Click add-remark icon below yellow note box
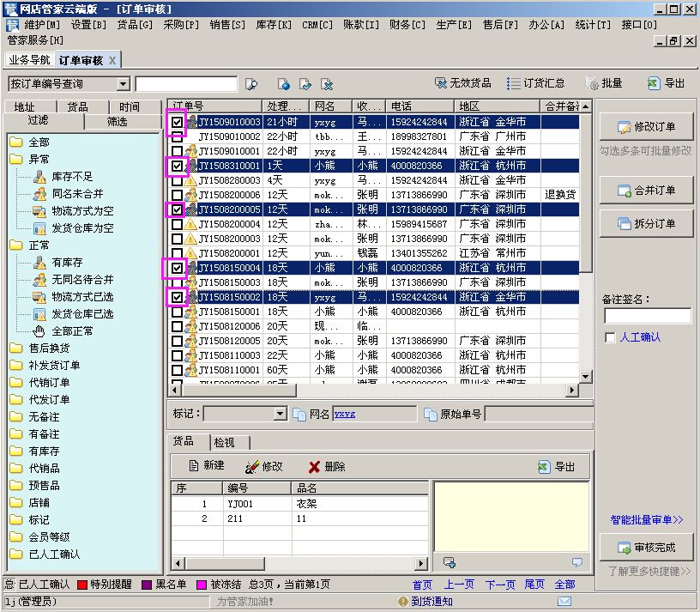This screenshot has width=700, height=612. [x=450, y=562]
